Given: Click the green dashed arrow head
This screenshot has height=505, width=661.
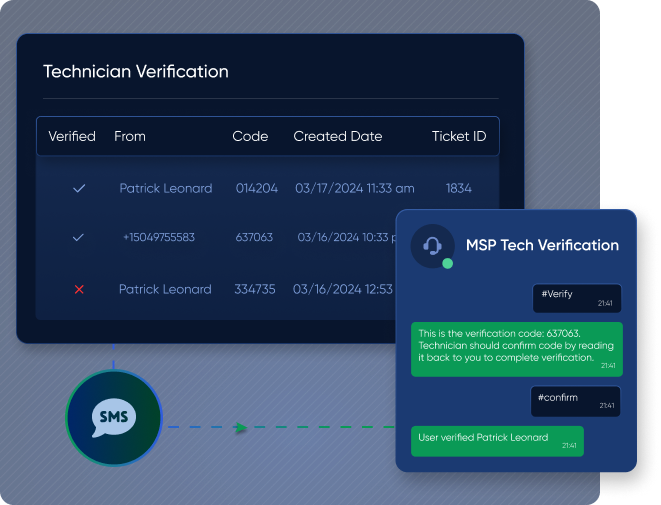Looking at the screenshot, I should (x=241, y=427).
